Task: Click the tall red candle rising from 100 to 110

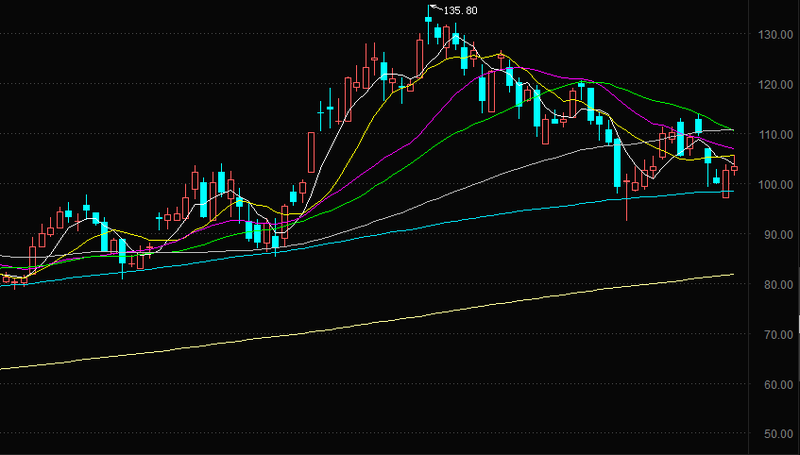Action: (312, 153)
